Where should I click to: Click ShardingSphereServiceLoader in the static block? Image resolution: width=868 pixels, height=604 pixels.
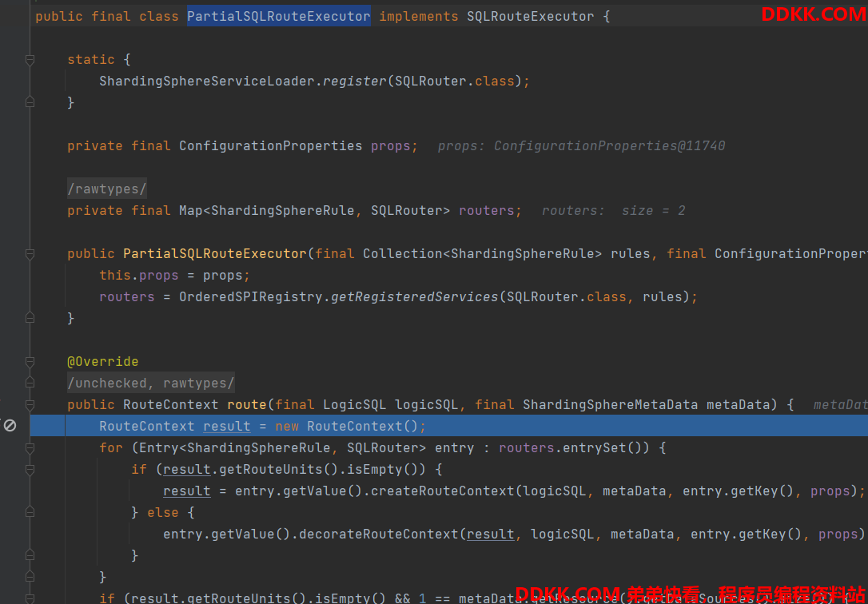206,81
